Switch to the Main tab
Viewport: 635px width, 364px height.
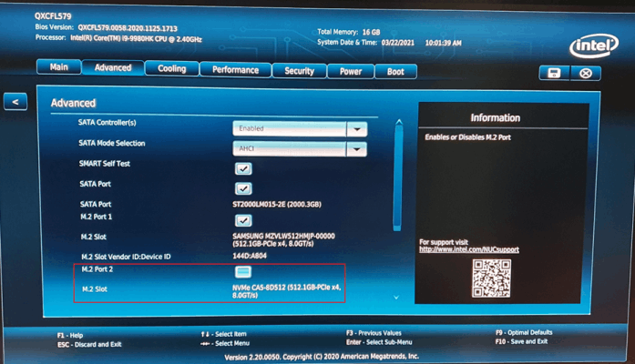(x=58, y=68)
